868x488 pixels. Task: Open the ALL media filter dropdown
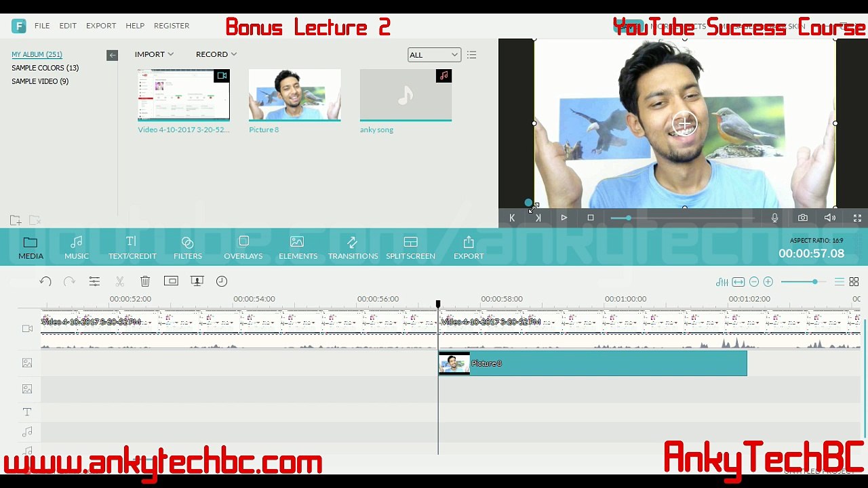(434, 55)
